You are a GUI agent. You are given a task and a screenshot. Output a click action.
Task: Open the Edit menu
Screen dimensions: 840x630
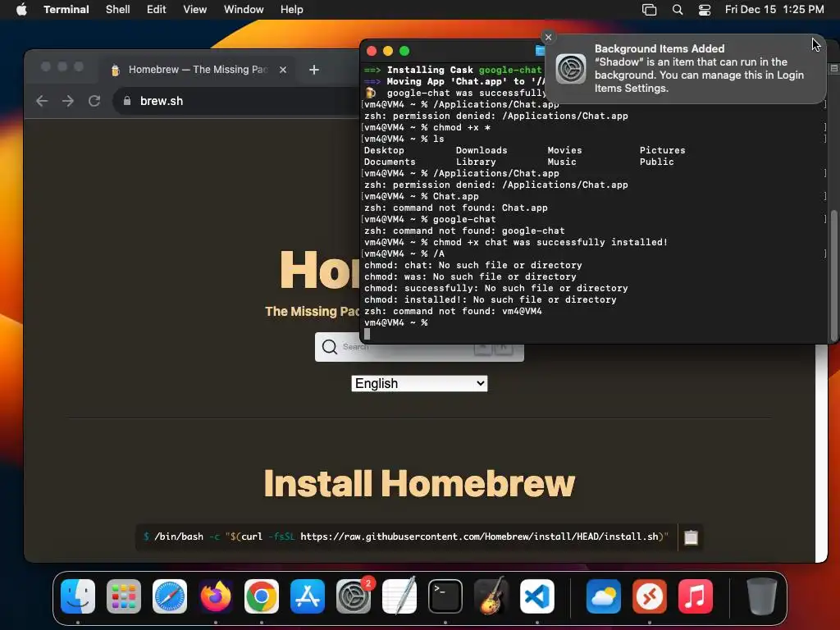point(157,10)
